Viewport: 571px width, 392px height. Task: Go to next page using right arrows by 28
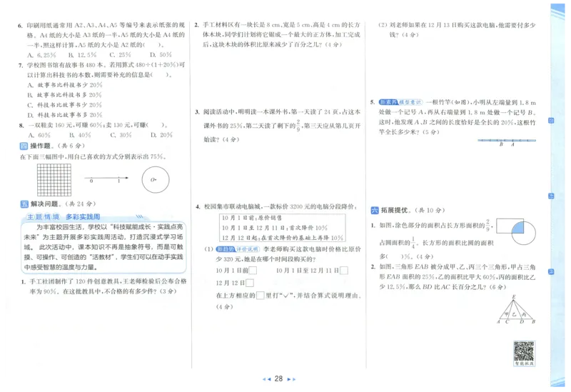291,379
